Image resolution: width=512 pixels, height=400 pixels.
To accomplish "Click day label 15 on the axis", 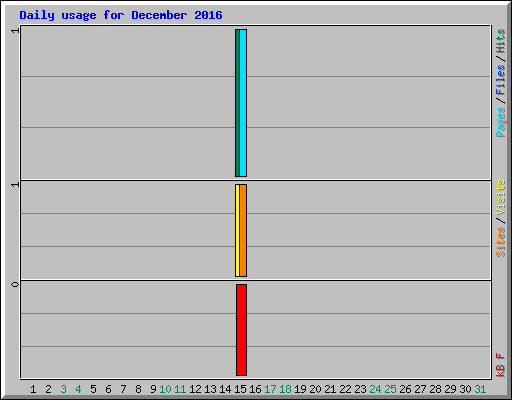I will [x=240, y=389].
